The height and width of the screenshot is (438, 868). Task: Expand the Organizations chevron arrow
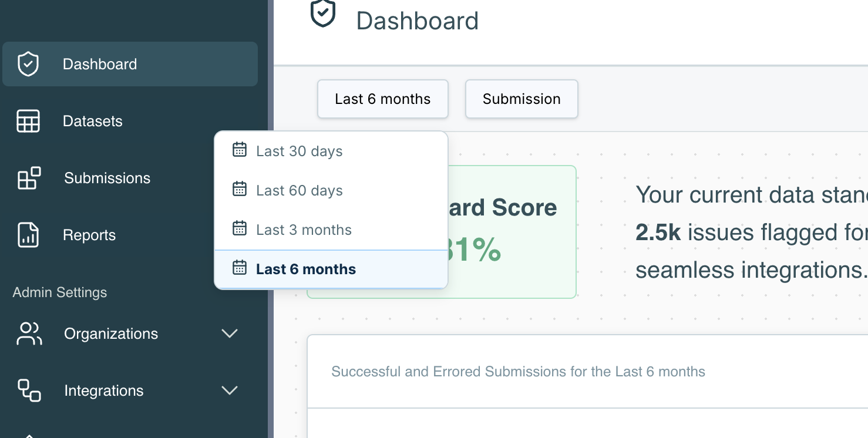coord(229,333)
